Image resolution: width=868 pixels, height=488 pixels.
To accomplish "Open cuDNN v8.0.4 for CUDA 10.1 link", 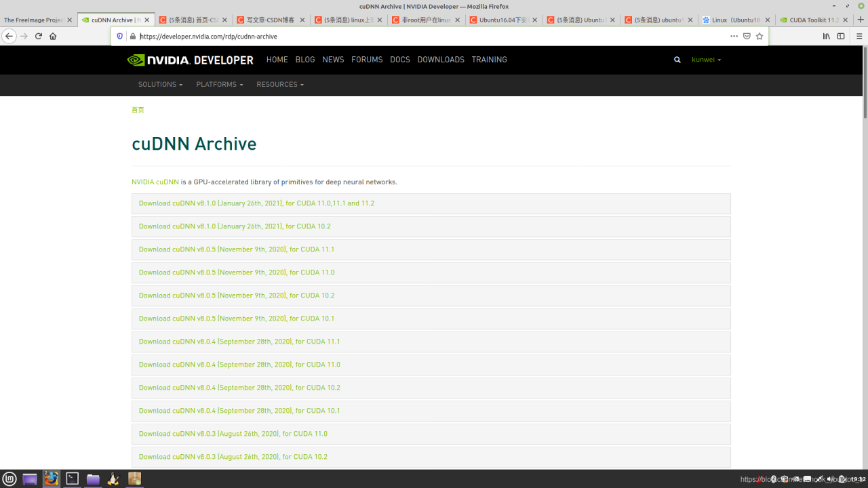I will (x=239, y=411).
